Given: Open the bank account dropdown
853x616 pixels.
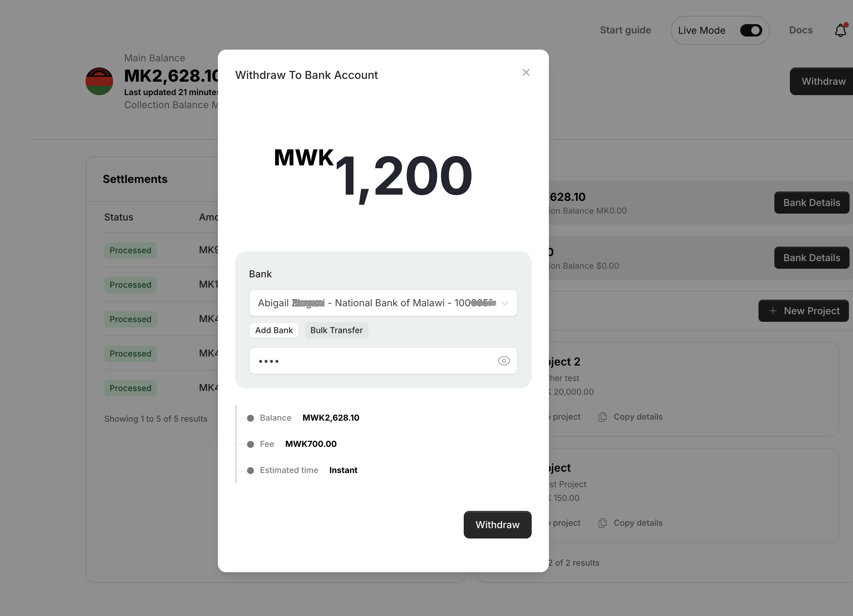Looking at the screenshot, I should [376, 303].
